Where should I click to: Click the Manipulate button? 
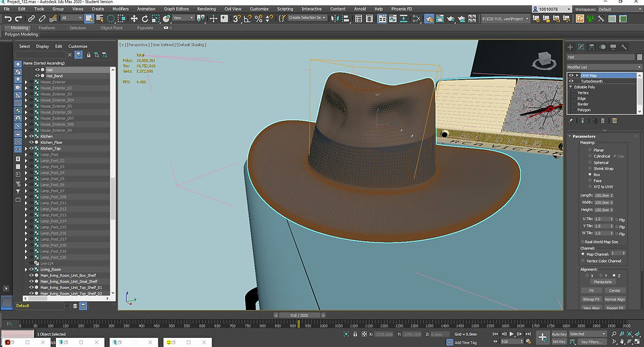[603, 282]
